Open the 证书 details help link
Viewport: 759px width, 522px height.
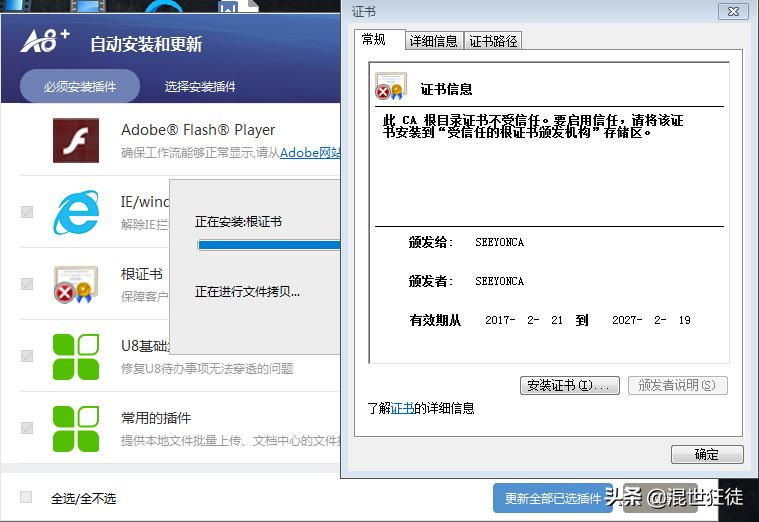click(402, 408)
